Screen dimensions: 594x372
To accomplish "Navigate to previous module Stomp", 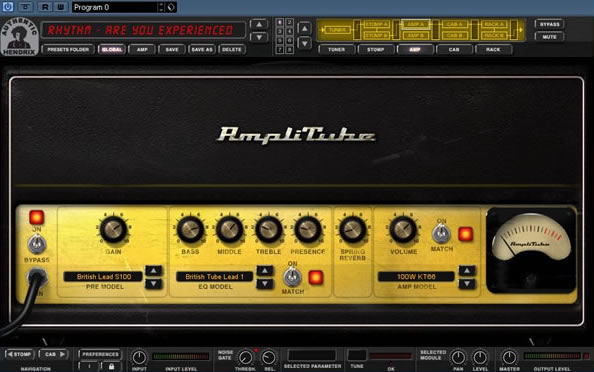I will coord(19,355).
